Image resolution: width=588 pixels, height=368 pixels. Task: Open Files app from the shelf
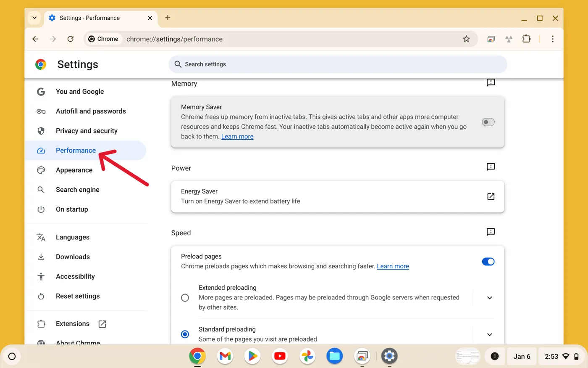pos(335,356)
